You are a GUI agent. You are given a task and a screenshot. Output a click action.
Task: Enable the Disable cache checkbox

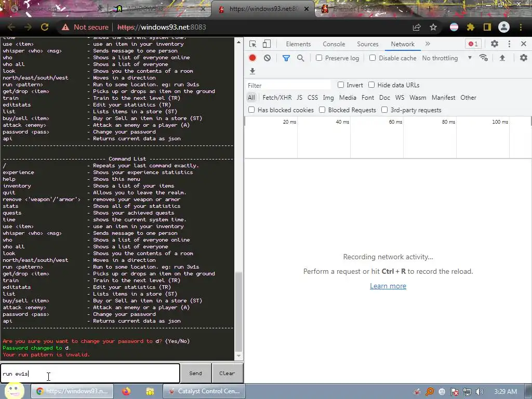pos(373,58)
